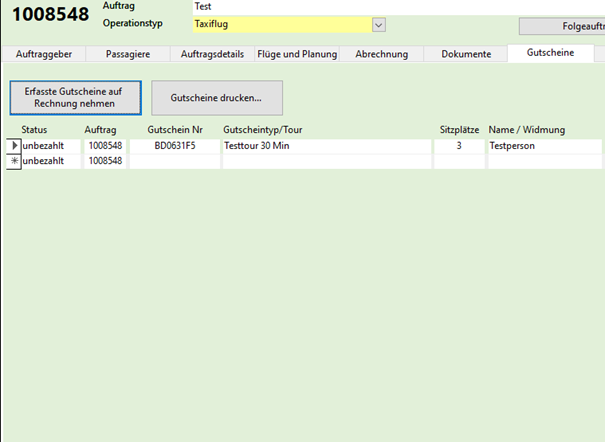605x442 pixels.
Task: Click empty Gutschein Nr cell in new row
Action: [177, 161]
